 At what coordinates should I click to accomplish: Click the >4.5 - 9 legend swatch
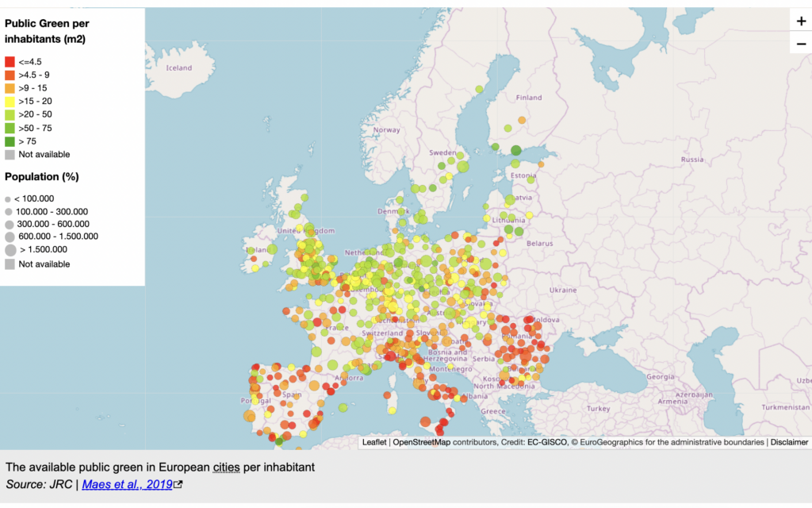pyautogui.click(x=10, y=75)
